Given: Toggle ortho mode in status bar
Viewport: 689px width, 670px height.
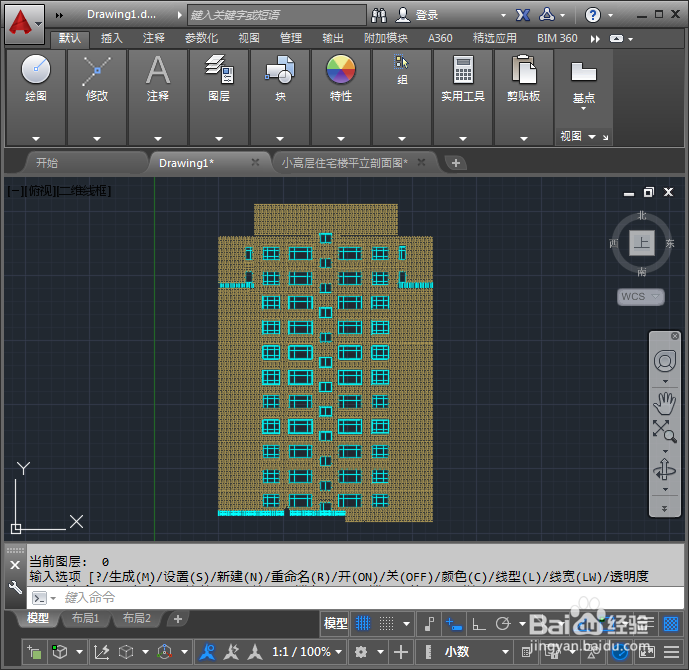Looking at the screenshot, I should [478, 623].
